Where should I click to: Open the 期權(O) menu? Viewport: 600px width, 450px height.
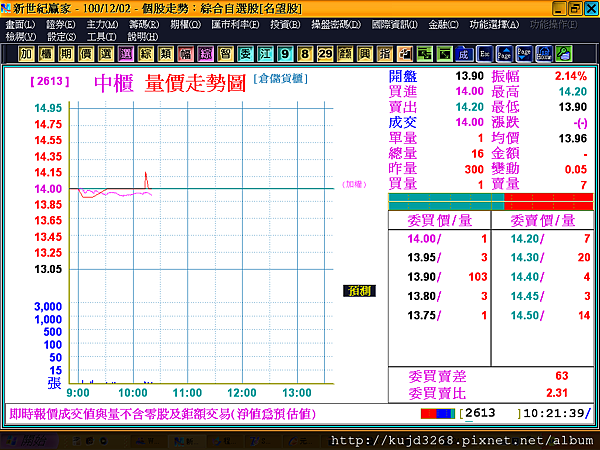[x=186, y=25]
